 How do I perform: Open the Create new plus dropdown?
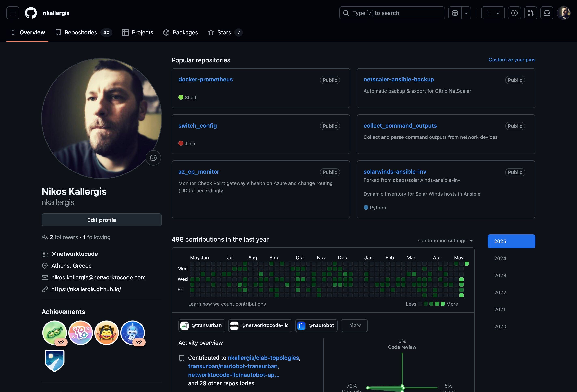[493, 13]
